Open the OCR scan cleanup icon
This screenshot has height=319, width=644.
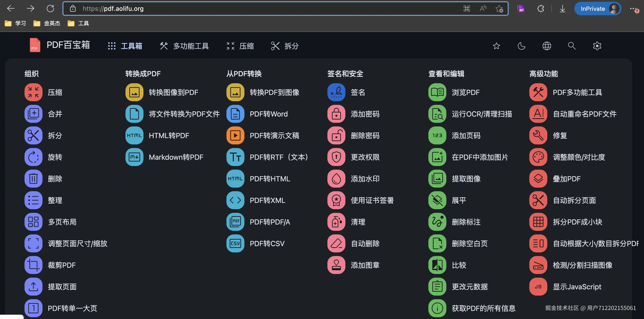[437, 114]
